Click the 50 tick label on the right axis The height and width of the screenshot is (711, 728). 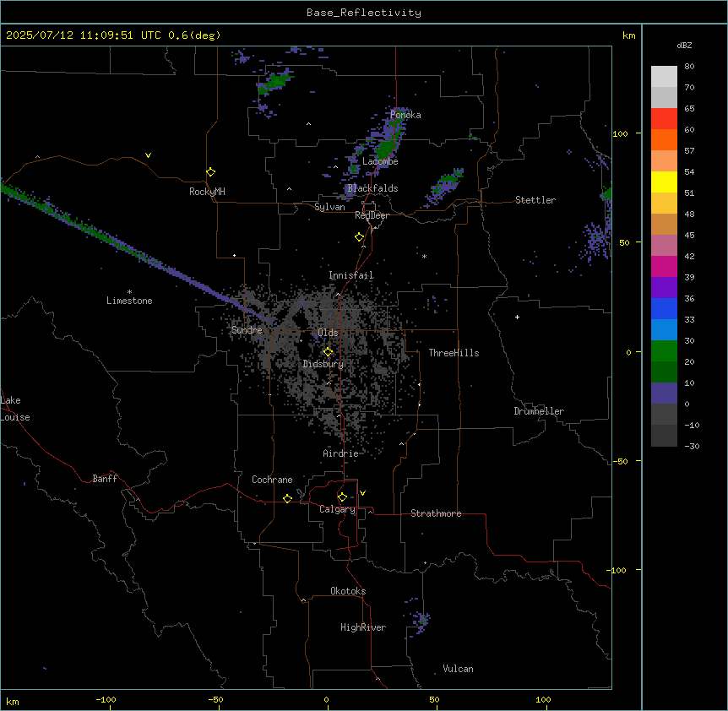point(624,242)
